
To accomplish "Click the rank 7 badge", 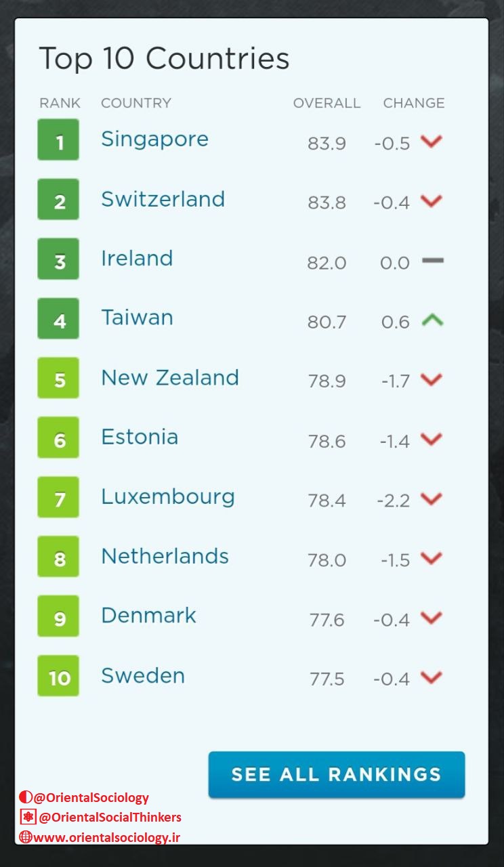I will (x=58, y=497).
